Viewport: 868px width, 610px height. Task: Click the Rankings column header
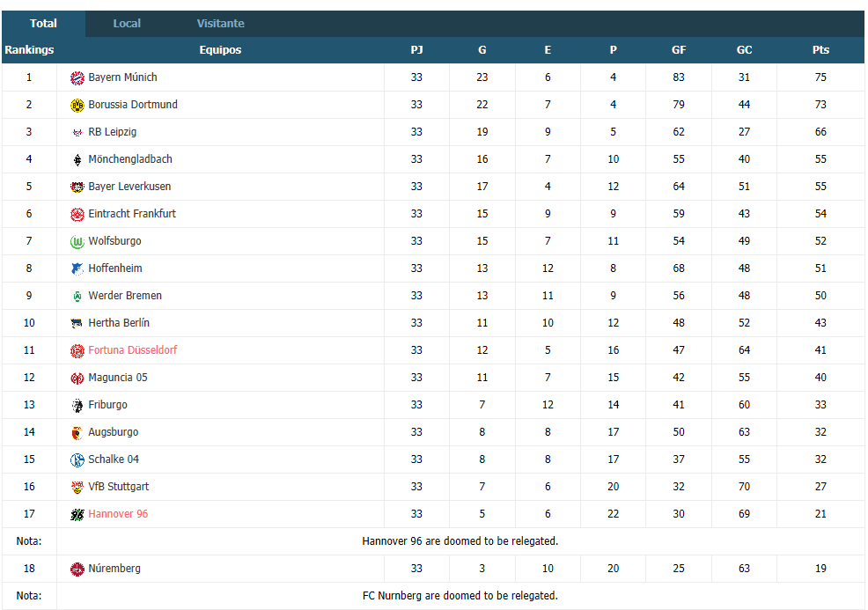click(29, 50)
